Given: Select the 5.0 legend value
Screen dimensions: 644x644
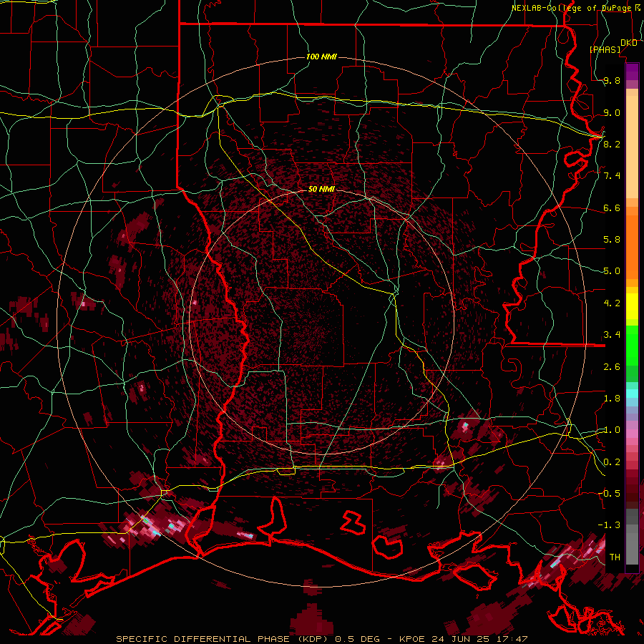Looking at the screenshot, I should pos(612,271).
